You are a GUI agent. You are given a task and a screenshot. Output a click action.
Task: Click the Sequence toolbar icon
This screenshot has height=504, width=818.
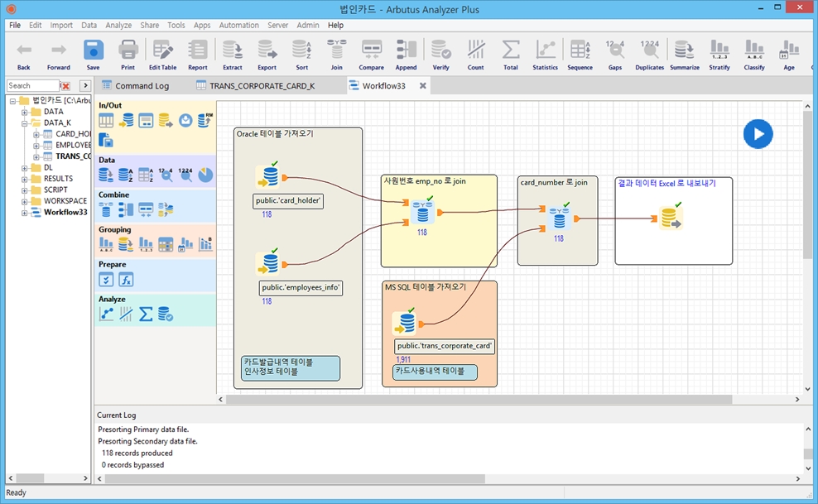coord(580,50)
